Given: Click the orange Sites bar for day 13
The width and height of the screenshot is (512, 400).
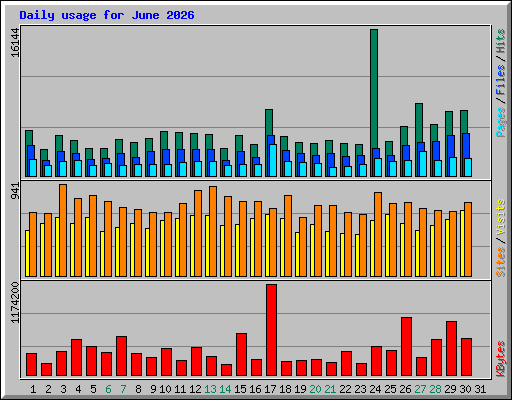Looking at the screenshot, I should coord(213,231).
